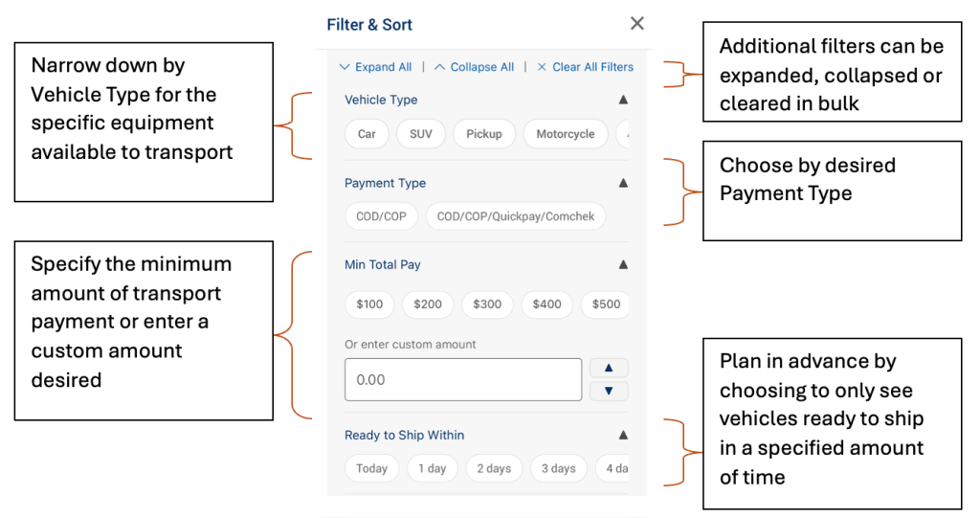Click the custom amount input field
This screenshot has width=980, height=518.
click(463, 379)
